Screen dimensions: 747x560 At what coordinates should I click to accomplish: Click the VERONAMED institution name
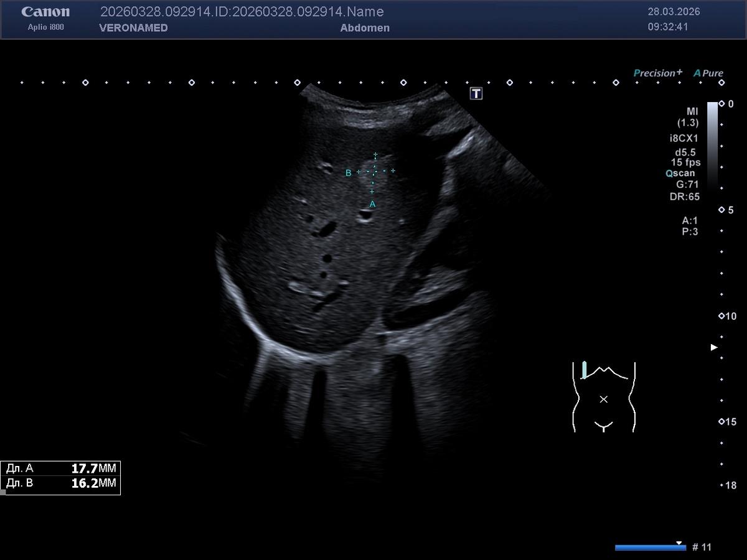(x=133, y=28)
